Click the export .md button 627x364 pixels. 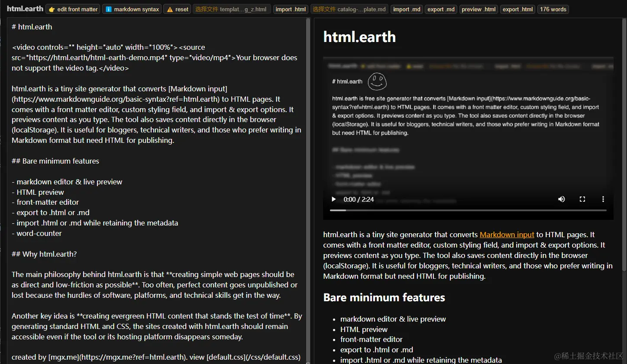click(441, 9)
